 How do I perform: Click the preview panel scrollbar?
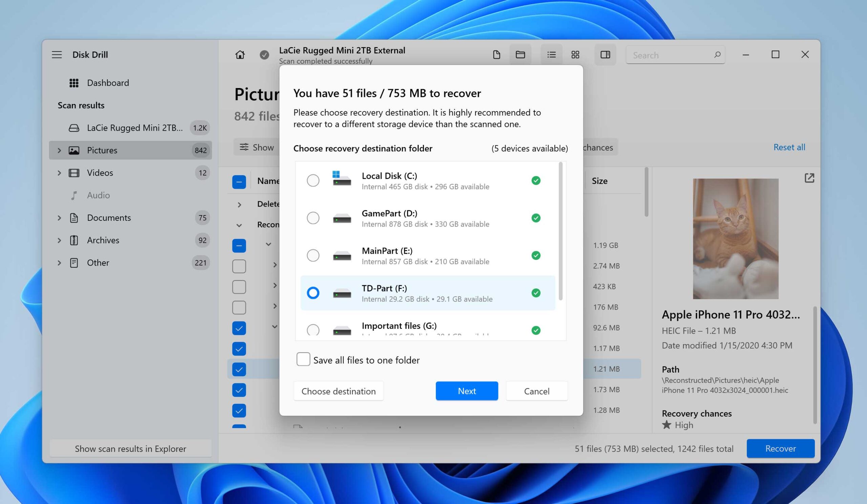coord(815,365)
